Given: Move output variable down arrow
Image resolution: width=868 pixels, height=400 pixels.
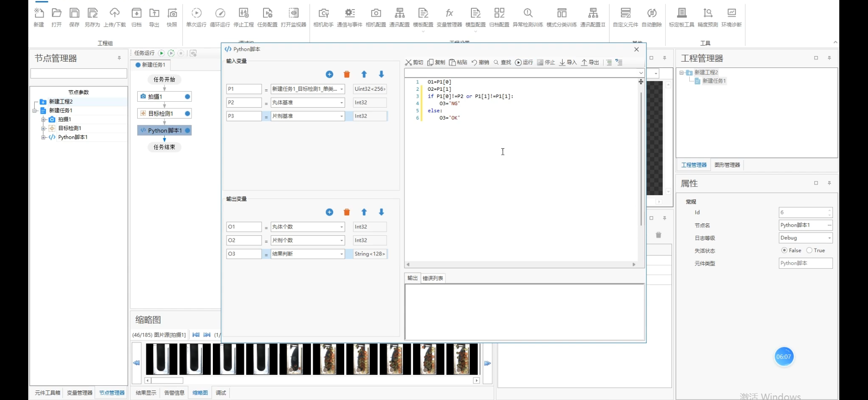Looking at the screenshot, I should click(382, 212).
